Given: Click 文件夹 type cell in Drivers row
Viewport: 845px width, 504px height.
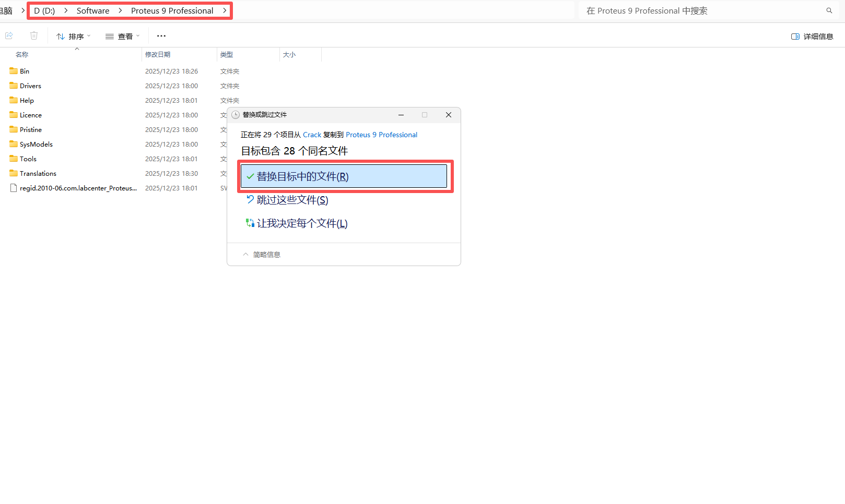Looking at the screenshot, I should (x=230, y=86).
